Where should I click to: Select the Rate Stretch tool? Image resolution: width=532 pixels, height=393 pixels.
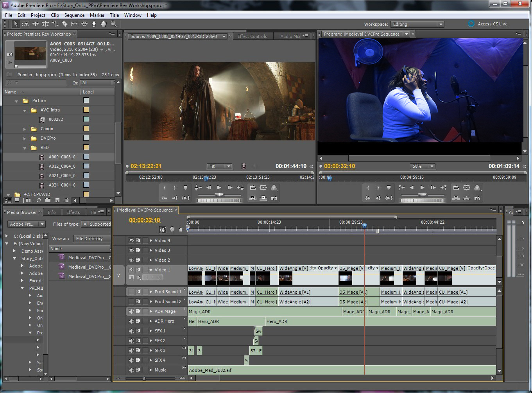click(x=55, y=24)
